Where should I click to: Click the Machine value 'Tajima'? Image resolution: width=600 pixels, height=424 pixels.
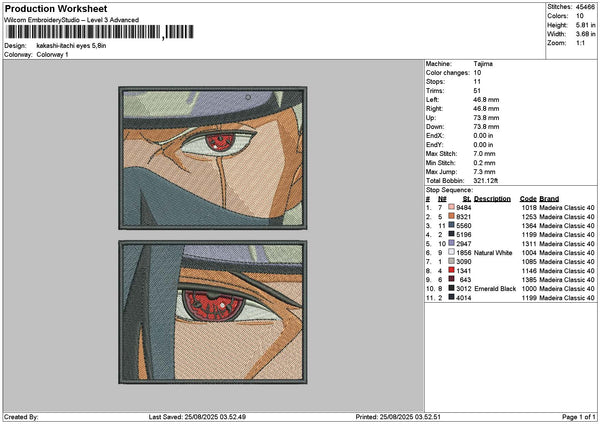(483, 64)
